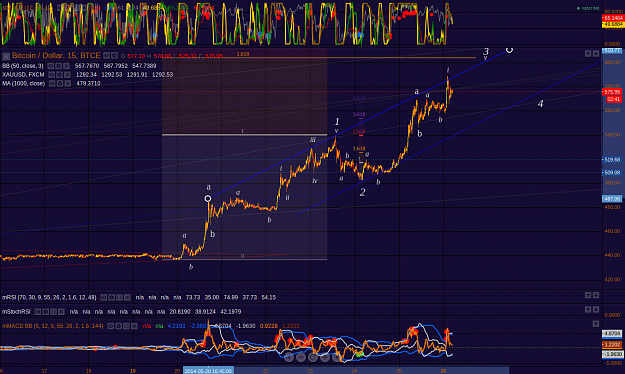Click the reset chart view button
Image resolution: width=625 pixels, height=374 pixels.
pyautogui.click(x=313, y=358)
